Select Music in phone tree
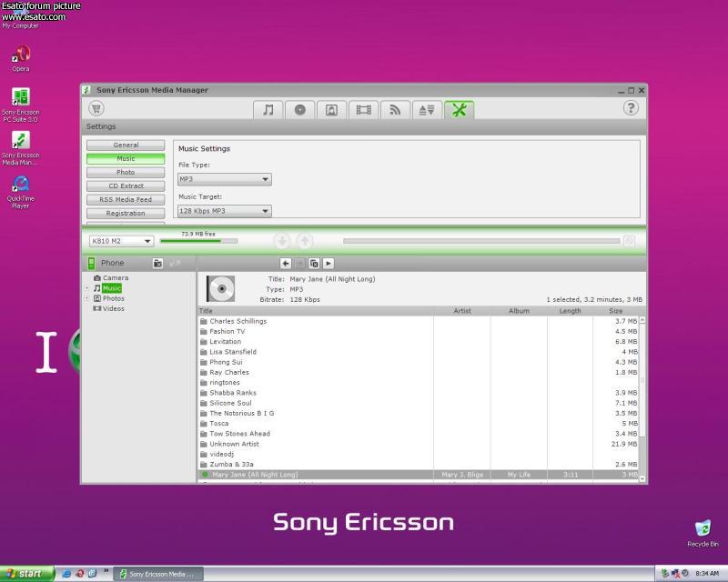The width and height of the screenshot is (728, 582). click(x=107, y=288)
